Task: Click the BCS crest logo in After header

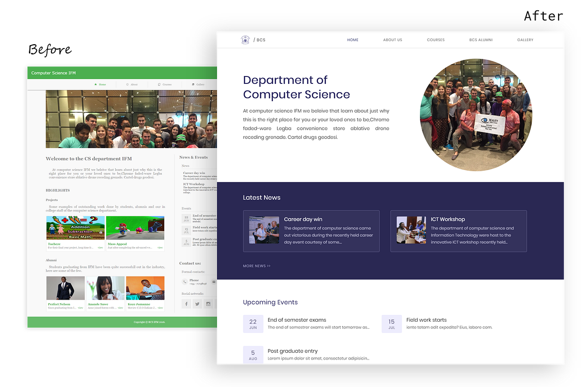Action: point(245,40)
